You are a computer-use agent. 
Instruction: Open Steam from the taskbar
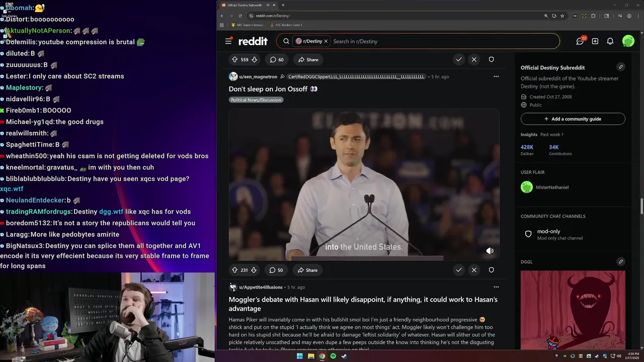tap(344, 356)
